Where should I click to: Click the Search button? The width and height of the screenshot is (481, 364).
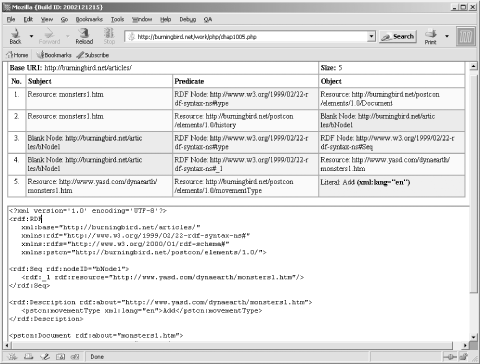click(x=398, y=37)
